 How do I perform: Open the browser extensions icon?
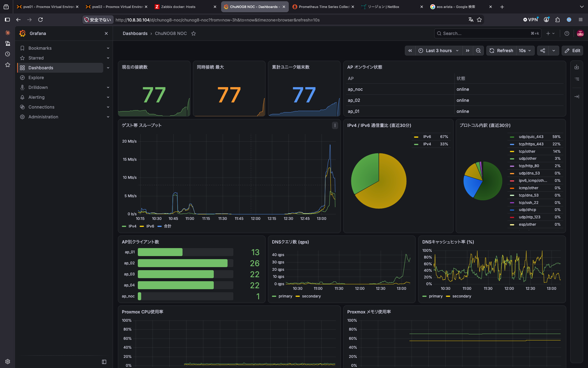click(557, 20)
